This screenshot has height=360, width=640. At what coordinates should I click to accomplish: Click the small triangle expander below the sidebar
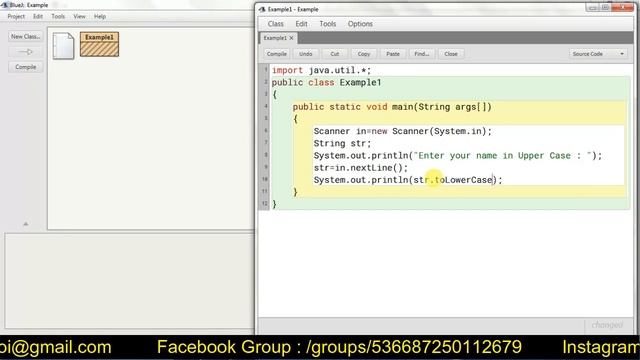tap(26, 224)
